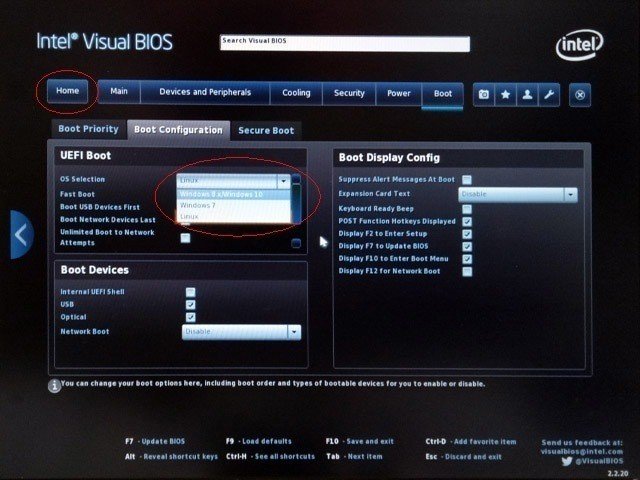Switch to the Cooling tab
640x480 pixels.
[296, 93]
